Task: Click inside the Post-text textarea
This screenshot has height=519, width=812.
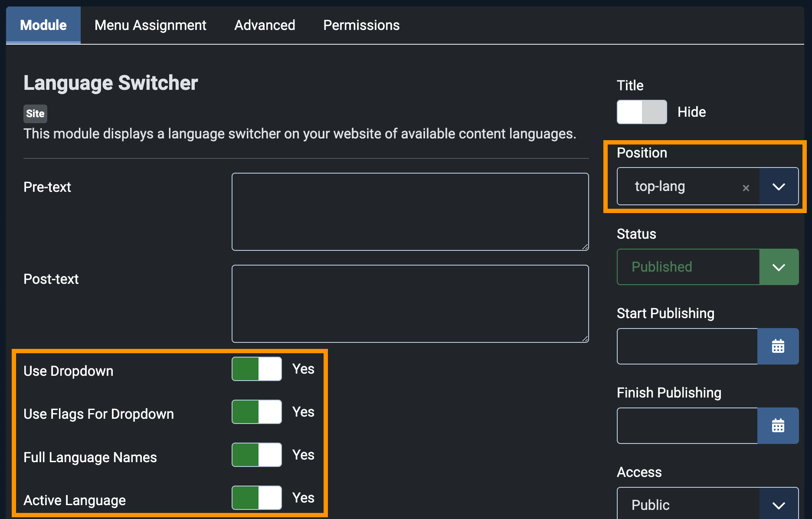Action: (x=410, y=304)
